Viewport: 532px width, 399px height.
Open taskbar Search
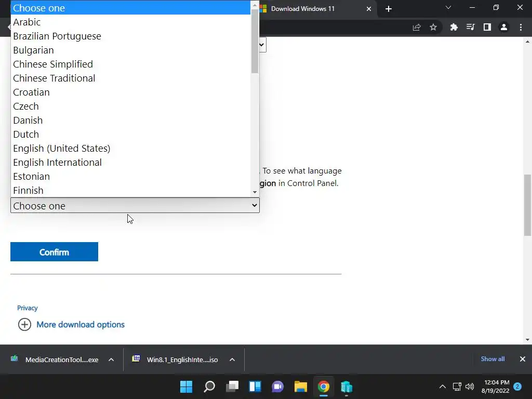[209, 387]
